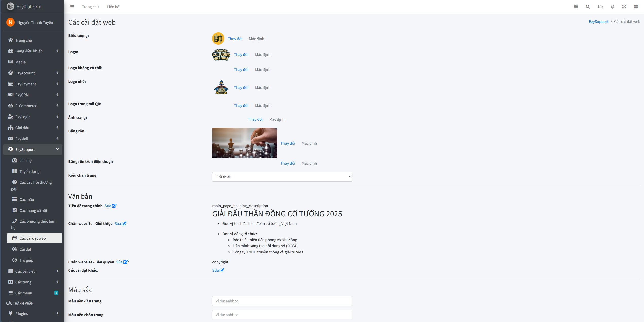Click the edit icon beside Tiêu đề trang chính

114,206
